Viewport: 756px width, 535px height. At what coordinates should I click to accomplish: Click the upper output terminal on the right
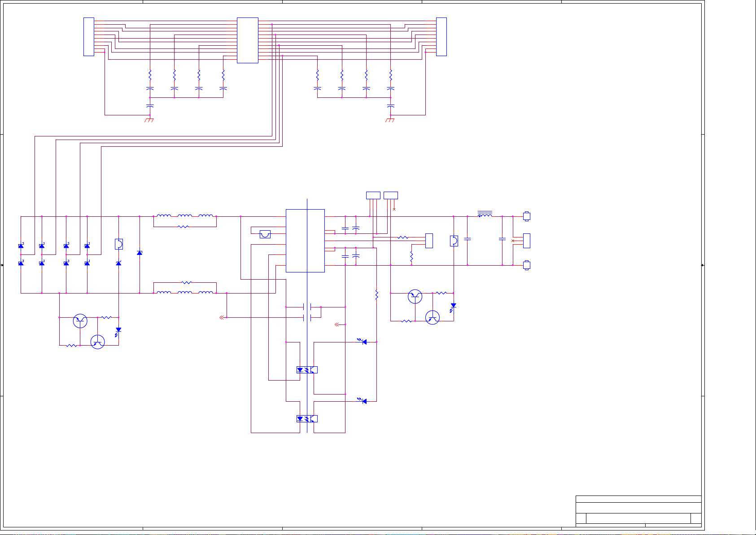(527, 216)
